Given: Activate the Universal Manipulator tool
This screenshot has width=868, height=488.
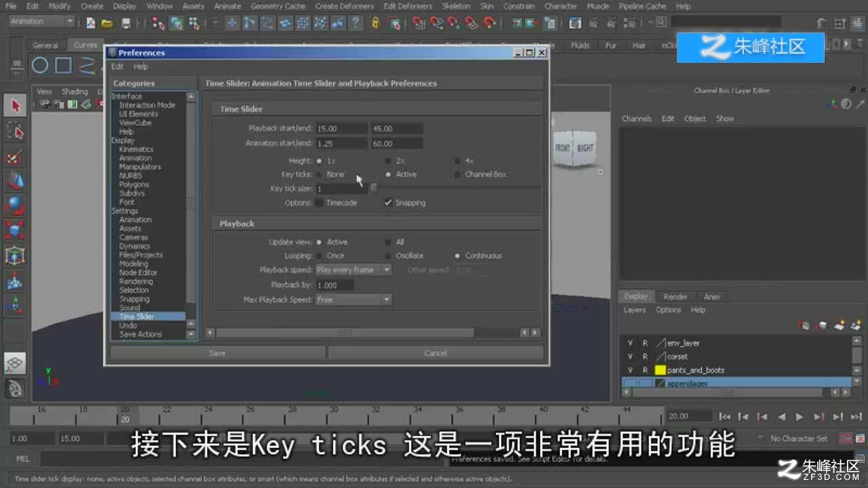Looking at the screenshot, I should pos(15,255).
